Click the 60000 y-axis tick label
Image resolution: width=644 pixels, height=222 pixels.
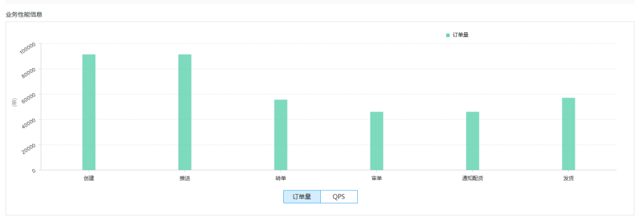[x=29, y=99]
